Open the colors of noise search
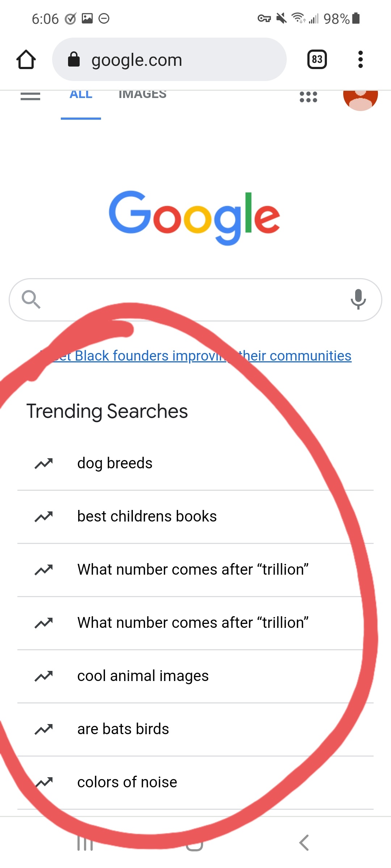Image resolution: width=391 pixels, height=868 pixels. click(127, 782)
